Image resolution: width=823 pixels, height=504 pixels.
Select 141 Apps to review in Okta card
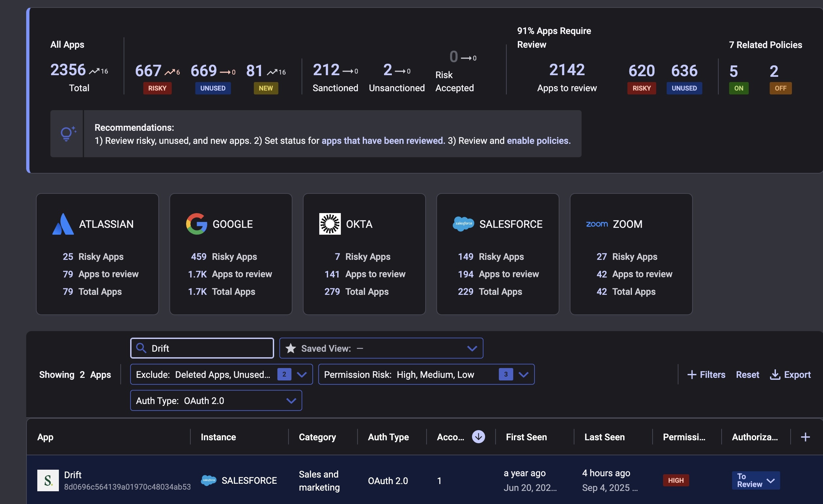365,274
